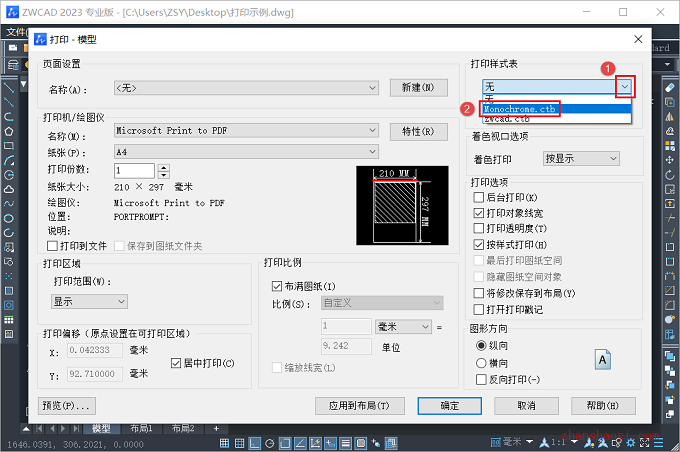
Task: Click 打印份数 input field
Action: tap(134, 171)
